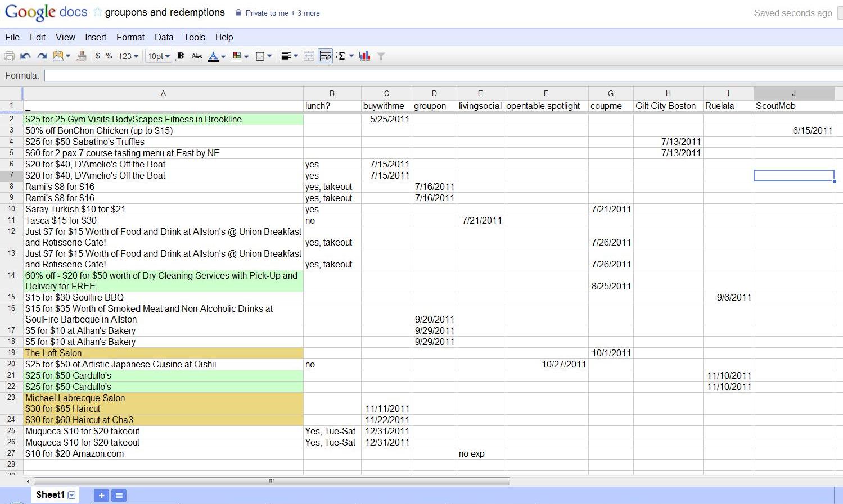
Task: Click the text color A icon
Action: [213, 56]
